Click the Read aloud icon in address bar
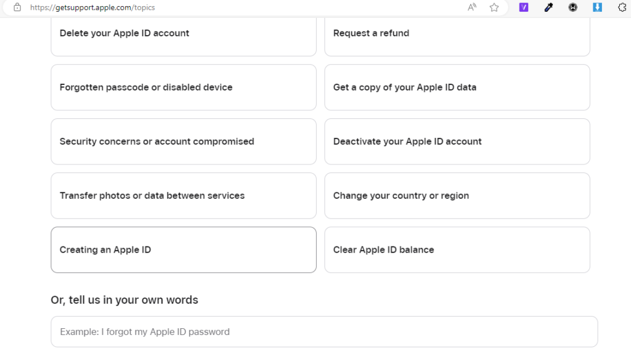Viewport: 631px width, 364px height. coord(471,7)
